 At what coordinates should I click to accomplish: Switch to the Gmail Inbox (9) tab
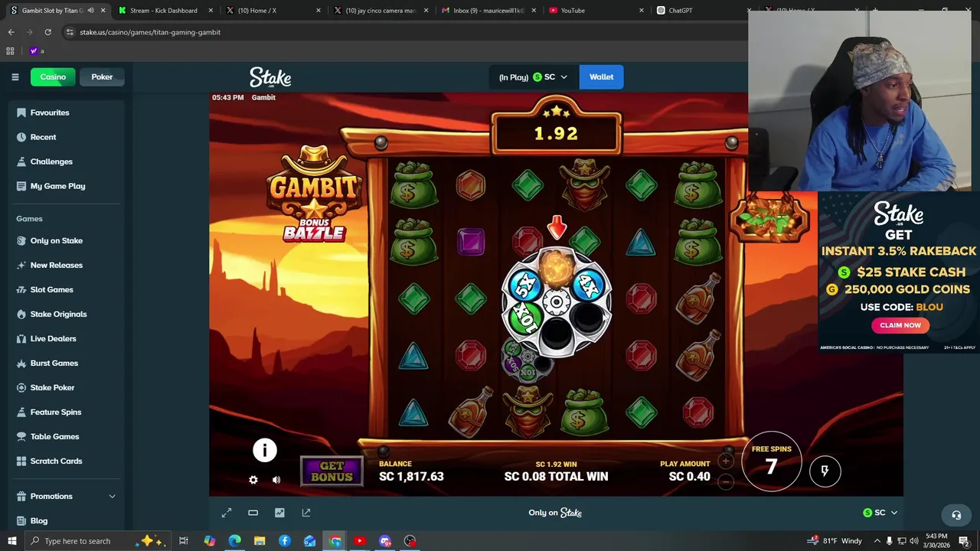point(488,10)
